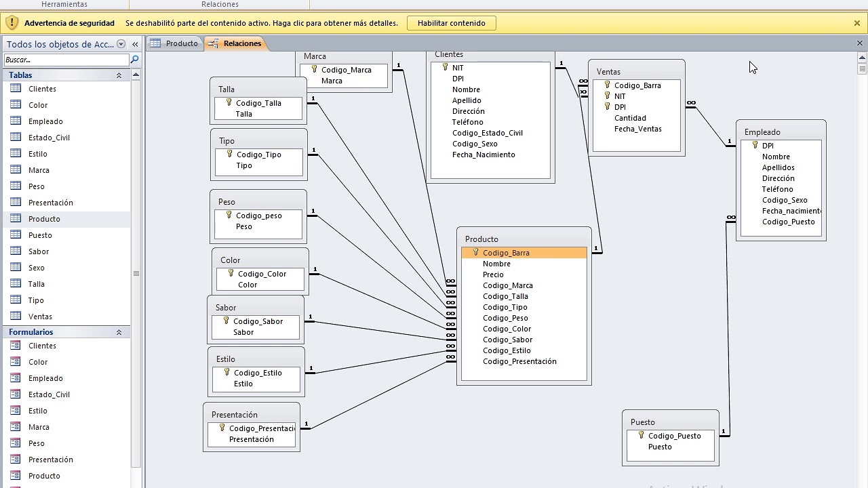Collapse the Tablas group
Screen dimensions: 868x488
point(119,75)
